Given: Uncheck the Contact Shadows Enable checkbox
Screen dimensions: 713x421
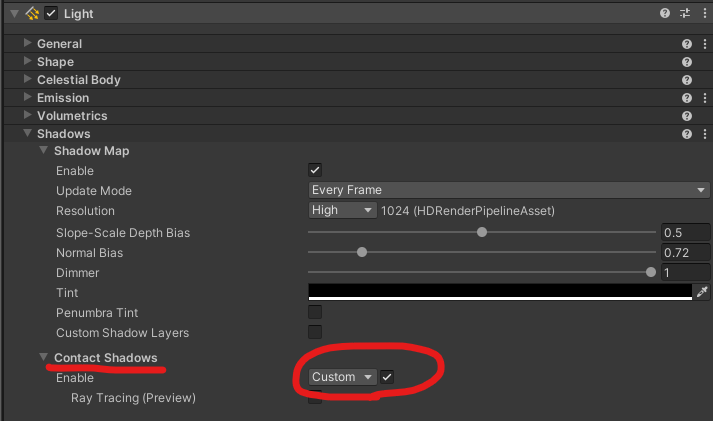Looking at the screenshot, I should pyautogui.click(x=387, y=377).
